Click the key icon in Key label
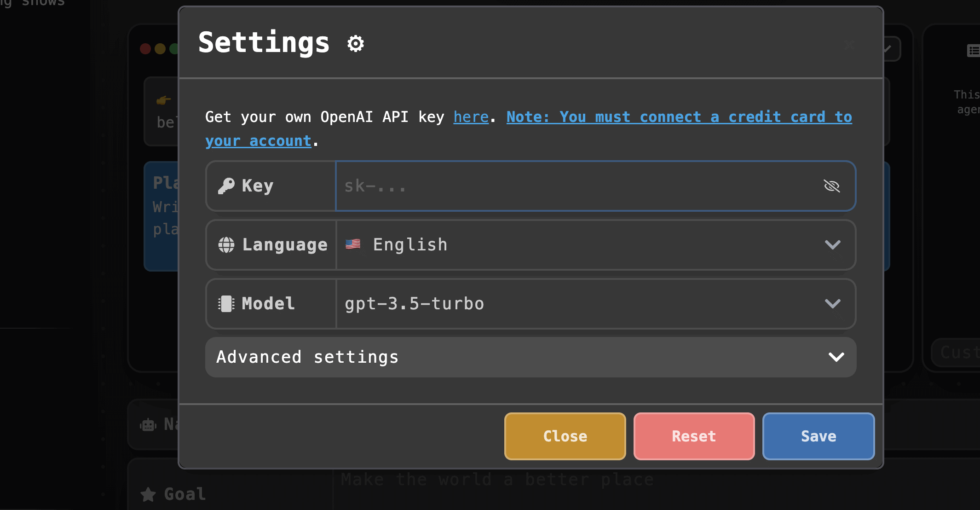This screenshot has height=510, width=980. click(x=226, y=186)
